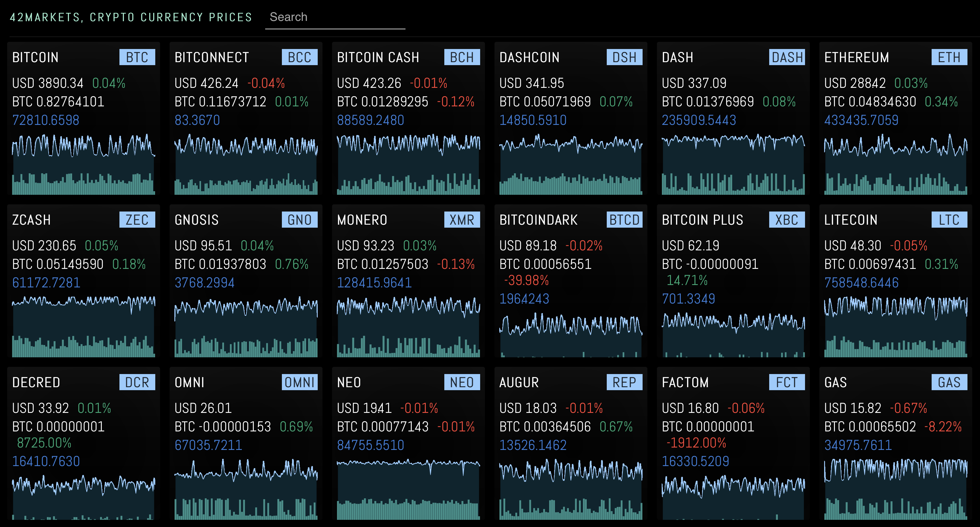Open the Factom price chart
Image resolution: width=980 pixels, height=527 pixels.
click(733, 497)
